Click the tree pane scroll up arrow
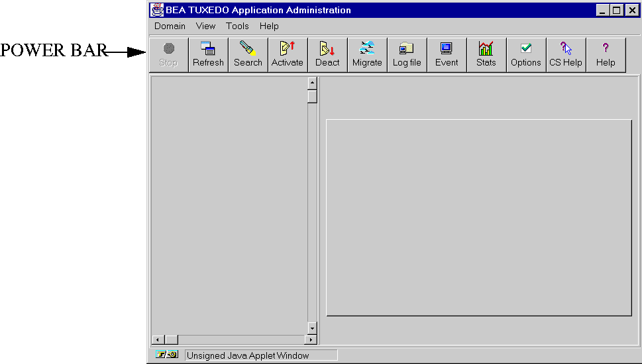 (312, 83)
